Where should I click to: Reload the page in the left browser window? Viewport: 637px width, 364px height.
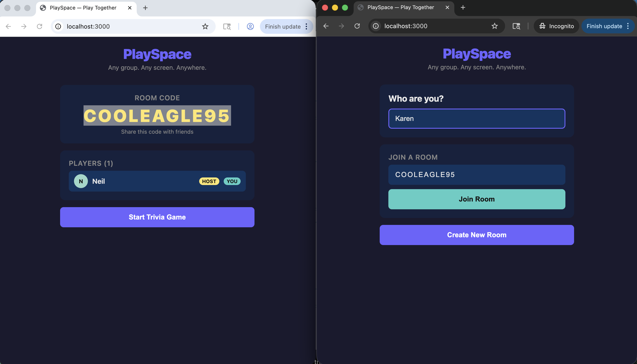[x=39, y=26]
